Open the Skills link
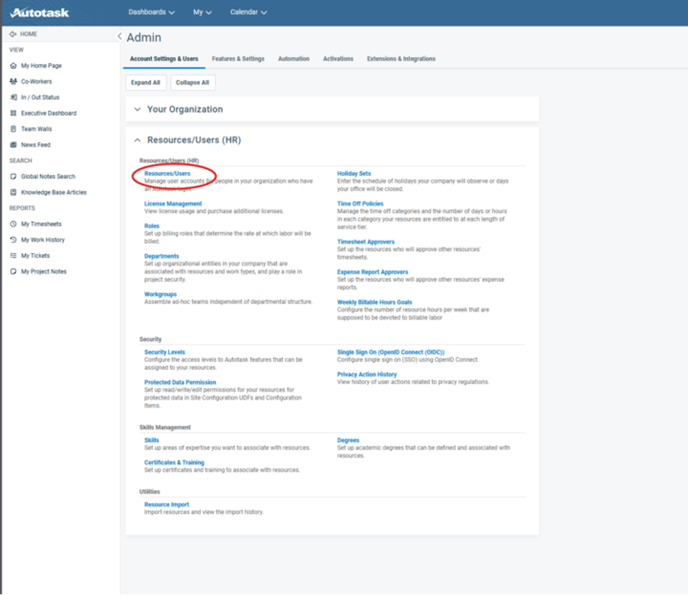 pyautogui.click(x=152, y=440)
